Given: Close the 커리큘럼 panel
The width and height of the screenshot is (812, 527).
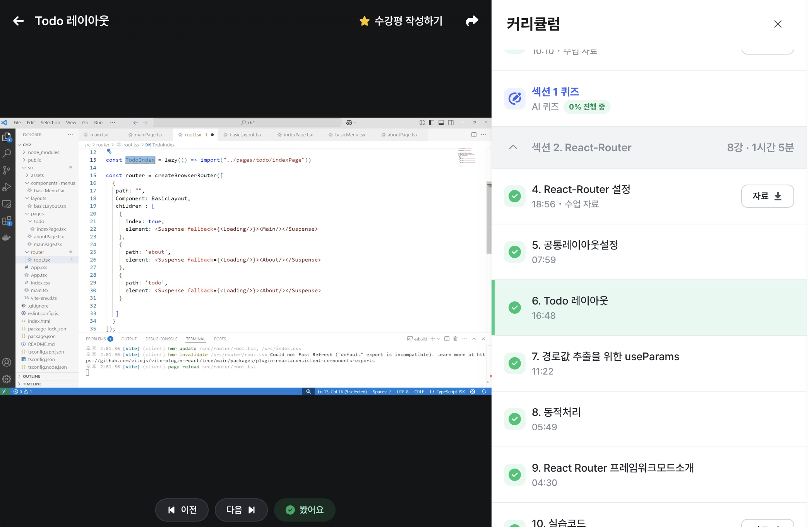Looking at the screenshot, I should coord(778,24).
